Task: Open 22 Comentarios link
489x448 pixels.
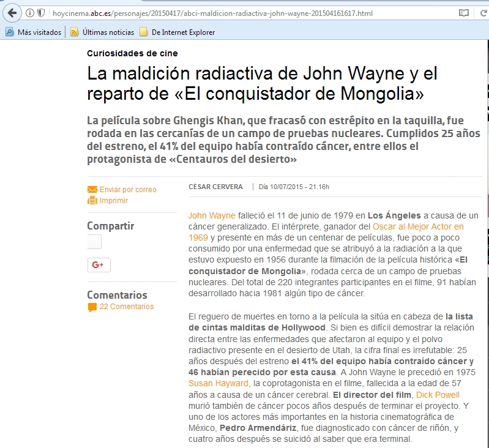Action: pos(127,307)
